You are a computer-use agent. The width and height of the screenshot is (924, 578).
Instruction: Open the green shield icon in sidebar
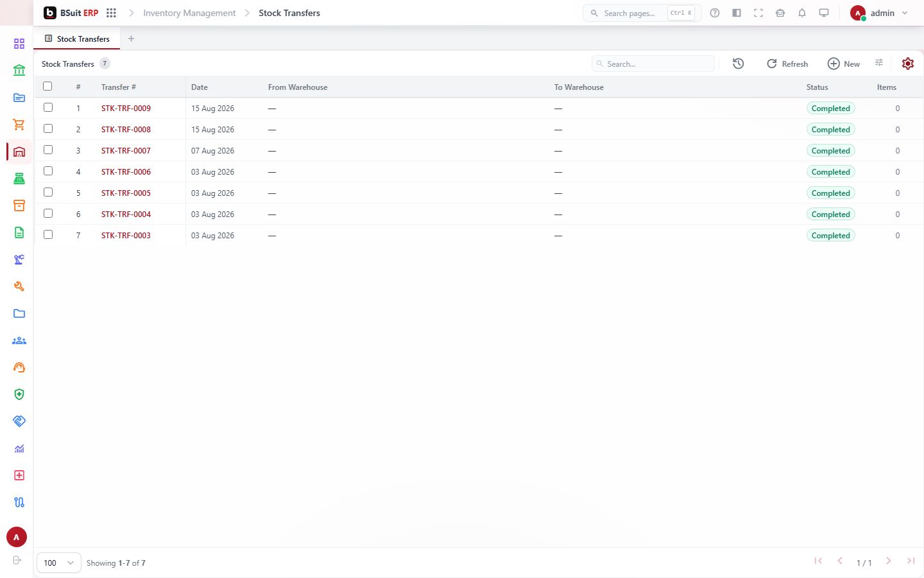19,394
